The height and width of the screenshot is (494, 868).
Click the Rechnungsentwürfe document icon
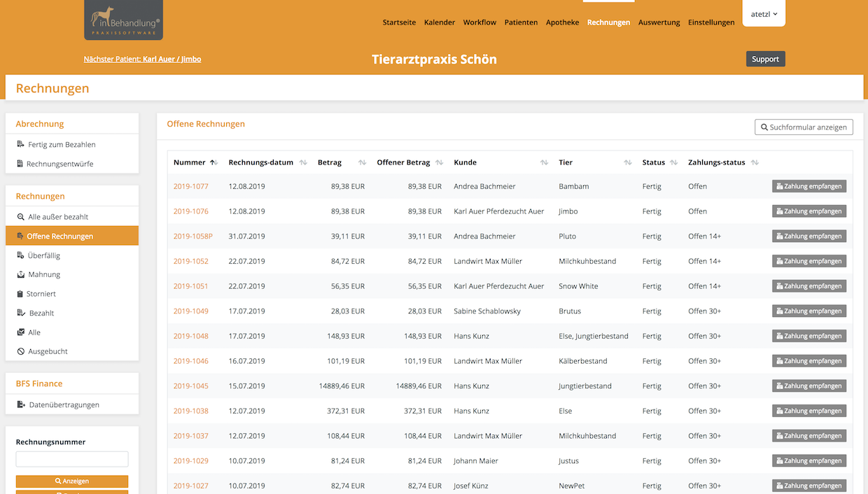click(x=20, y=164)
